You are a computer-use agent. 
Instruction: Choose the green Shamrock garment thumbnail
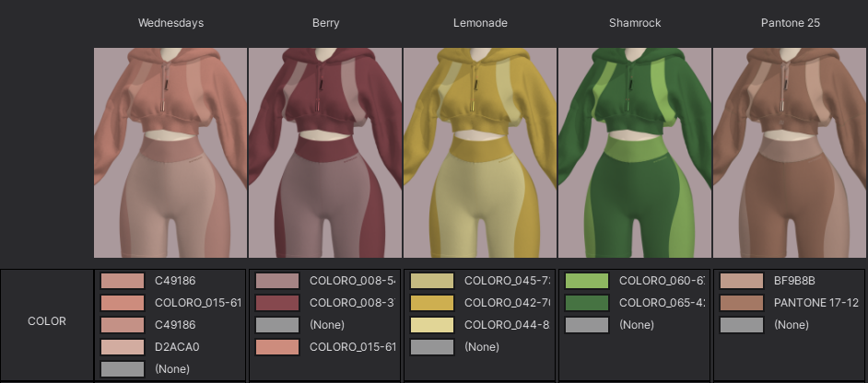point(635,153)
